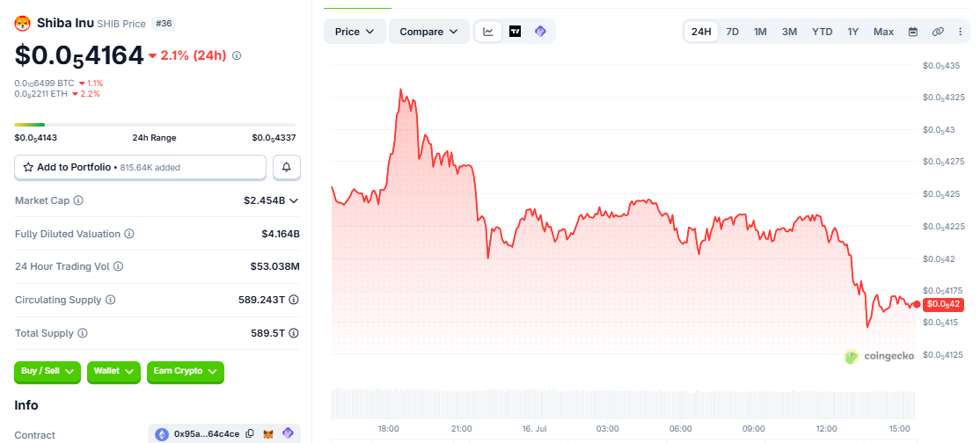Select the 1Y time range tab
Screen dimensions: 980x443
tap(853, 32)
